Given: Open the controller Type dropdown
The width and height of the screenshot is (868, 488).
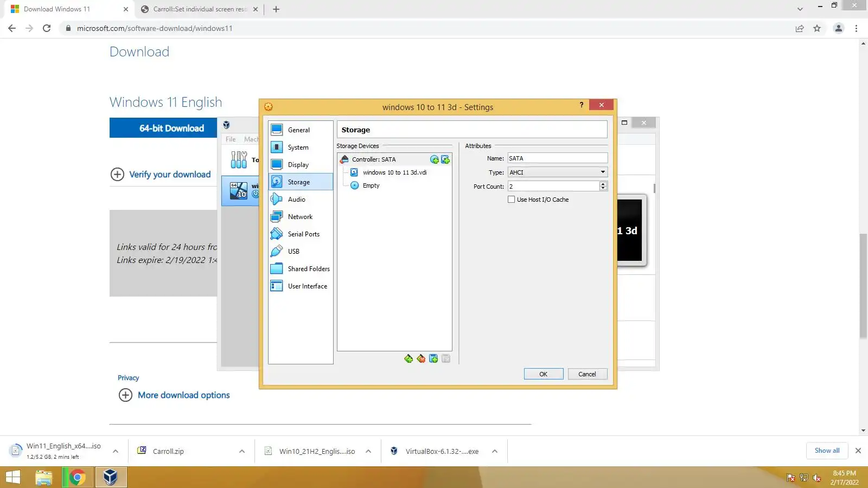Looking at the screenshot, I should point(557,172).
